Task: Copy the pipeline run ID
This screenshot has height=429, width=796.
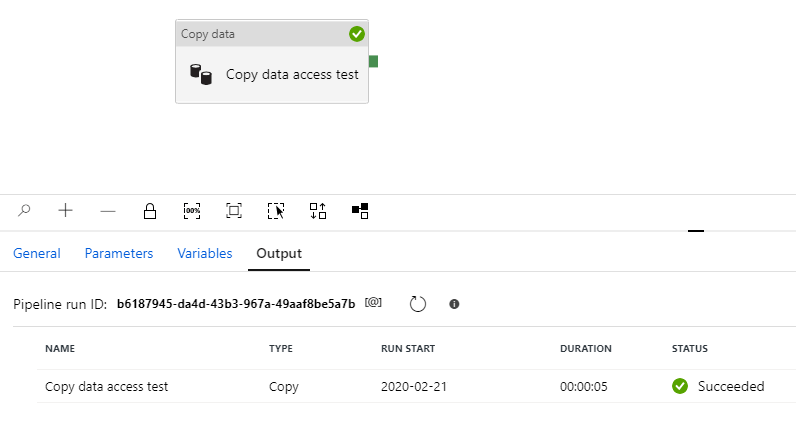Action: (373, 303)
